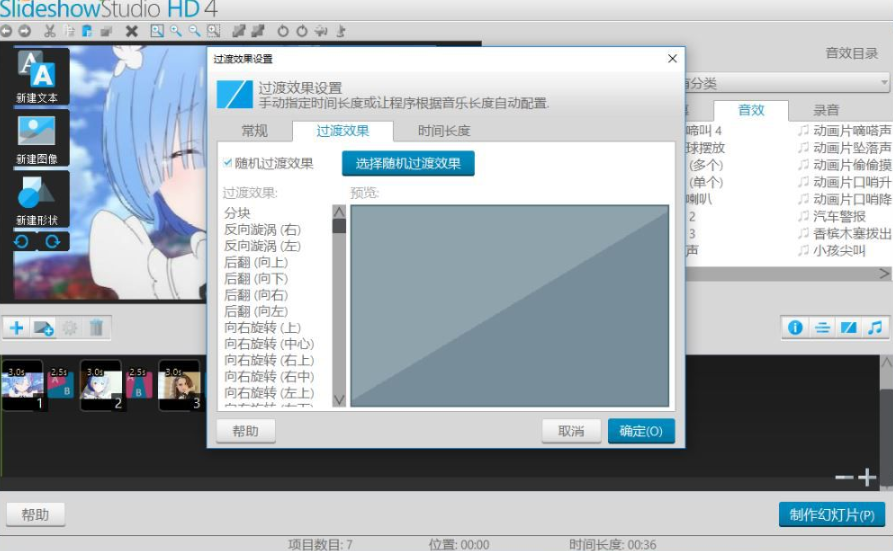893x551 pixels.
Task: Select 后翻 (向下) transition
Action: point(256,279)
